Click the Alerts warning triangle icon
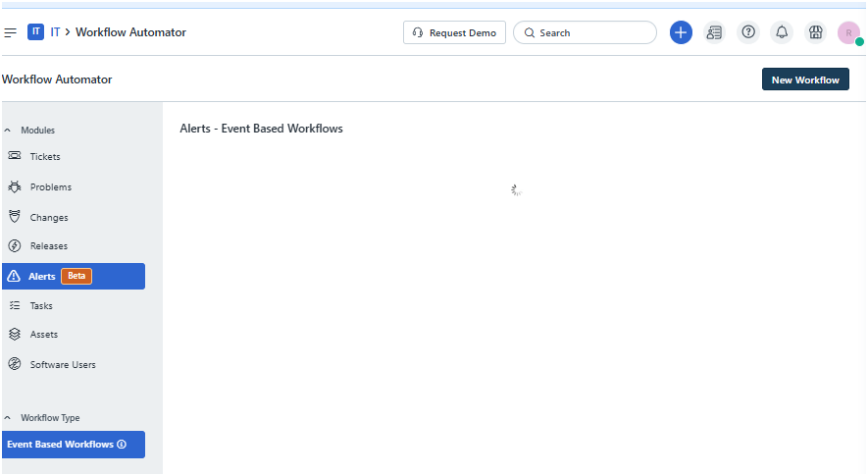The height and width of the screenshot is (476, 868). (14, 276)
